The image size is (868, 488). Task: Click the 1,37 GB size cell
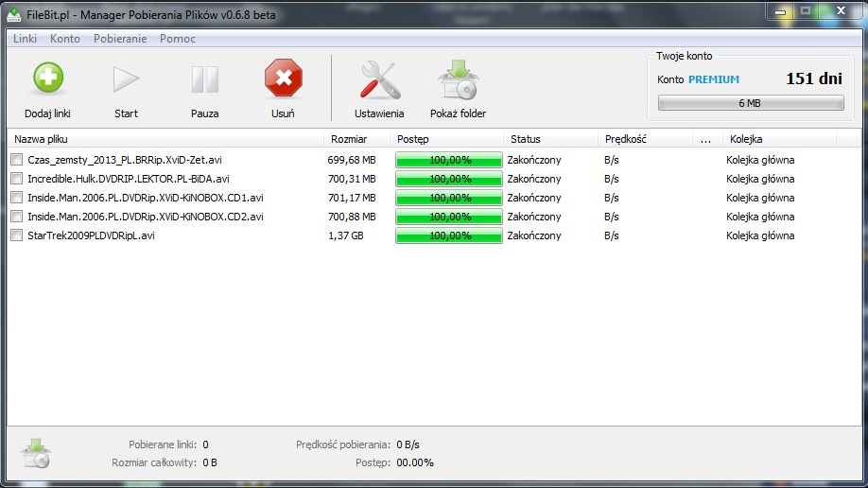click(x=346, y=235)
